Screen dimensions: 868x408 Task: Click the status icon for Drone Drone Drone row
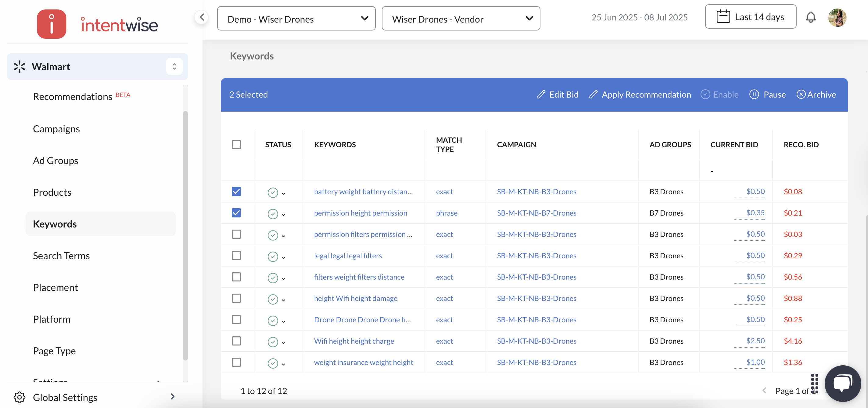coord(273,320)
